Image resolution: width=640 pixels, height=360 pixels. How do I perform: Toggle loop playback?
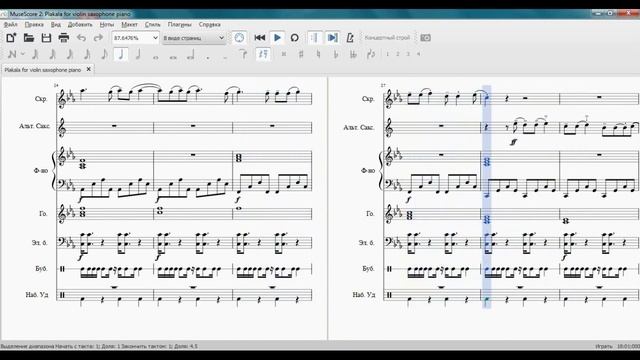[x=294, y=38]
